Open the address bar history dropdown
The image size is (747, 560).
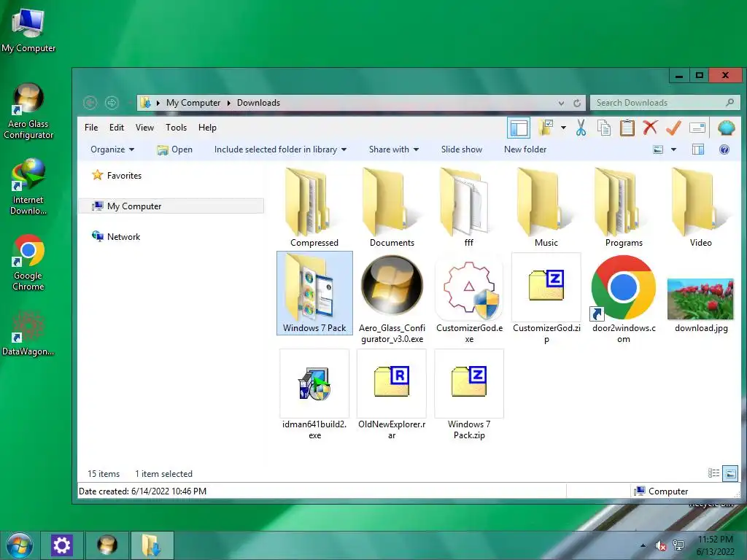click(x=561, y=103)
